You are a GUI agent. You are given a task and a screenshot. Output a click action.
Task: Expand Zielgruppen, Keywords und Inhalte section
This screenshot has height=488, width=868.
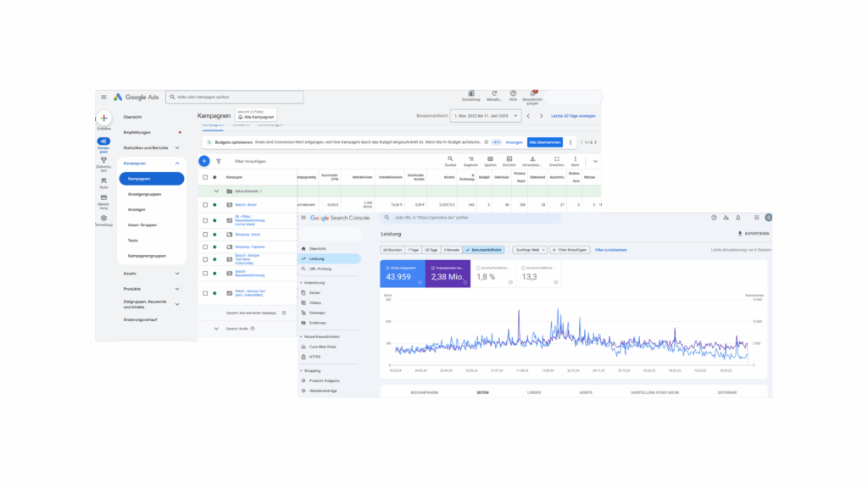177,304
